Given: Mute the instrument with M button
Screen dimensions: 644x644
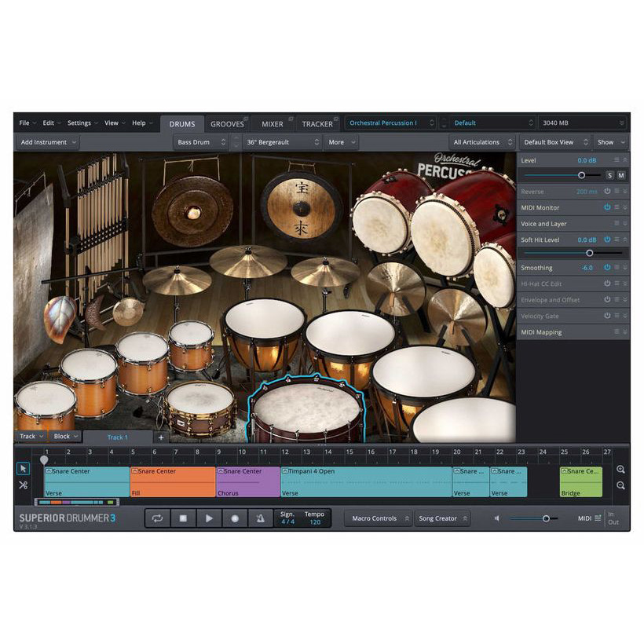Looking at the screenshot, I should [621, 175].
